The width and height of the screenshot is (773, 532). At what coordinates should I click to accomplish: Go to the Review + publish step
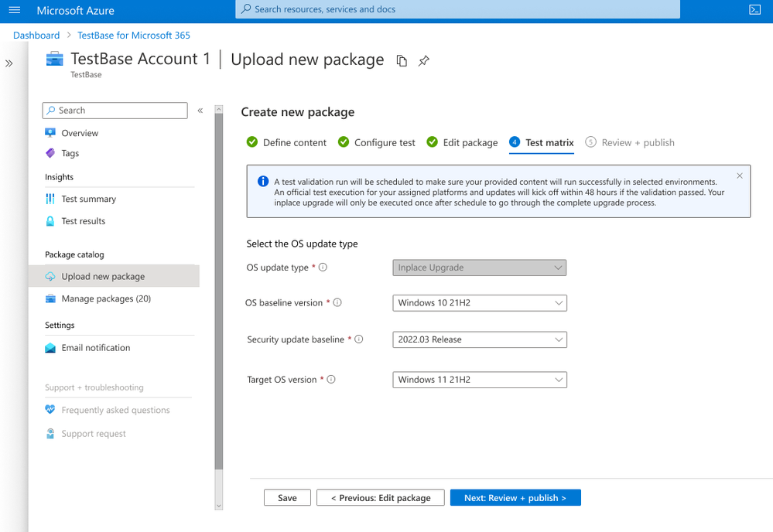630,142
